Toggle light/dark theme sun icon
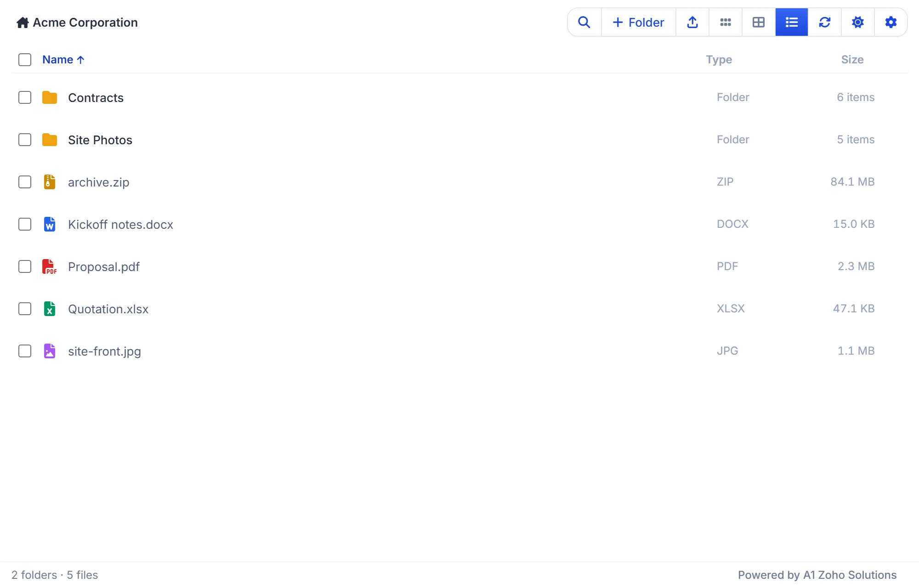 (858, 22)
